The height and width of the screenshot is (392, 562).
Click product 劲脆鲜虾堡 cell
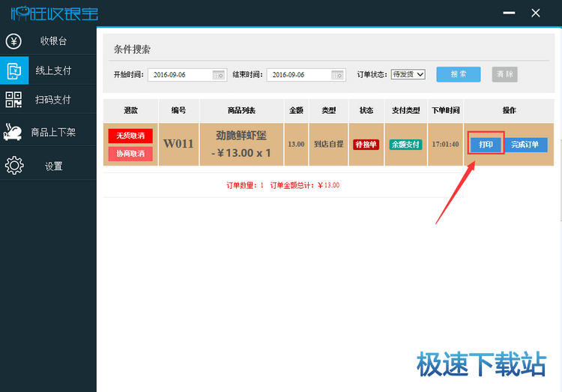coord(241,144)
